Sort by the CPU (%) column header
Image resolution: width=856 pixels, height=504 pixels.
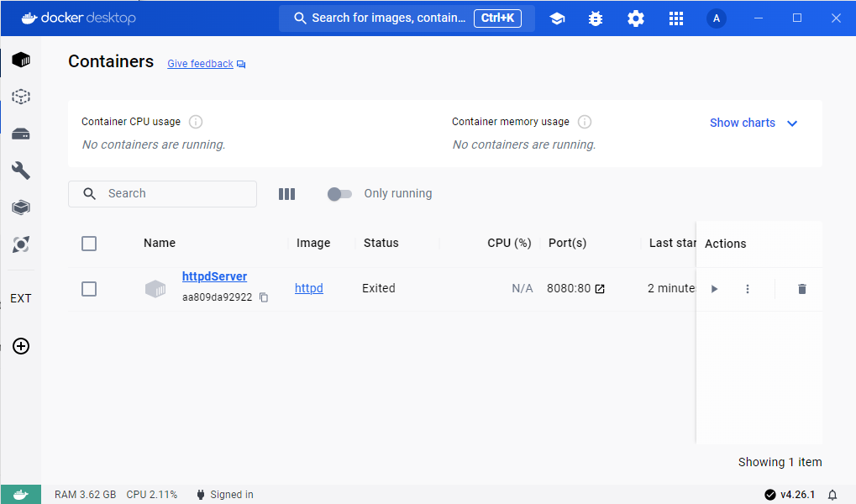pyautogui.click(x=509, y=243)
